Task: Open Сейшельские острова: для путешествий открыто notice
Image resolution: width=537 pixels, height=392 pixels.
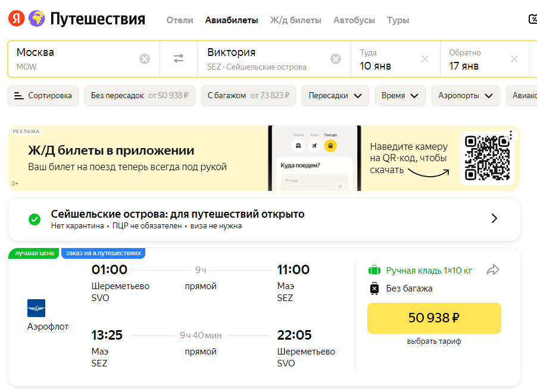Action: pyautogui.click(x=264, y=219)
